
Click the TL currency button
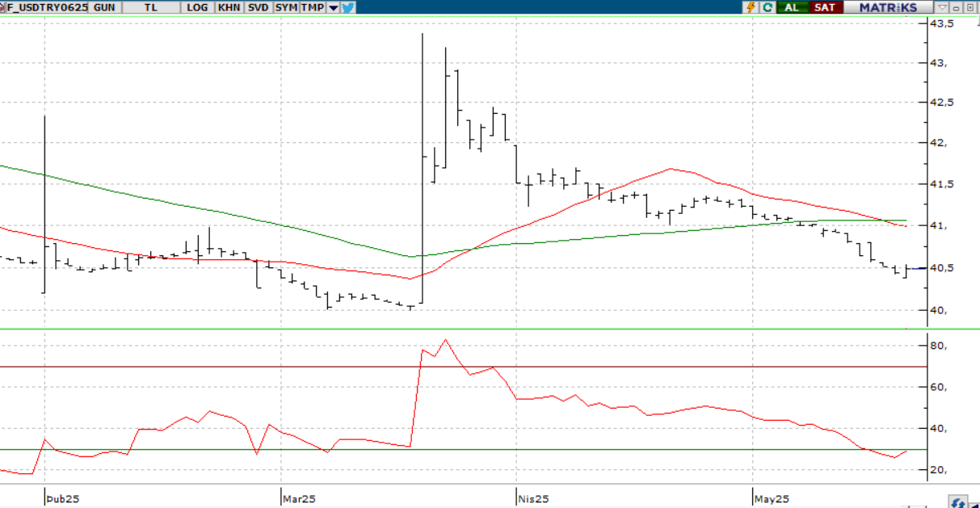(x=151, y=7)
